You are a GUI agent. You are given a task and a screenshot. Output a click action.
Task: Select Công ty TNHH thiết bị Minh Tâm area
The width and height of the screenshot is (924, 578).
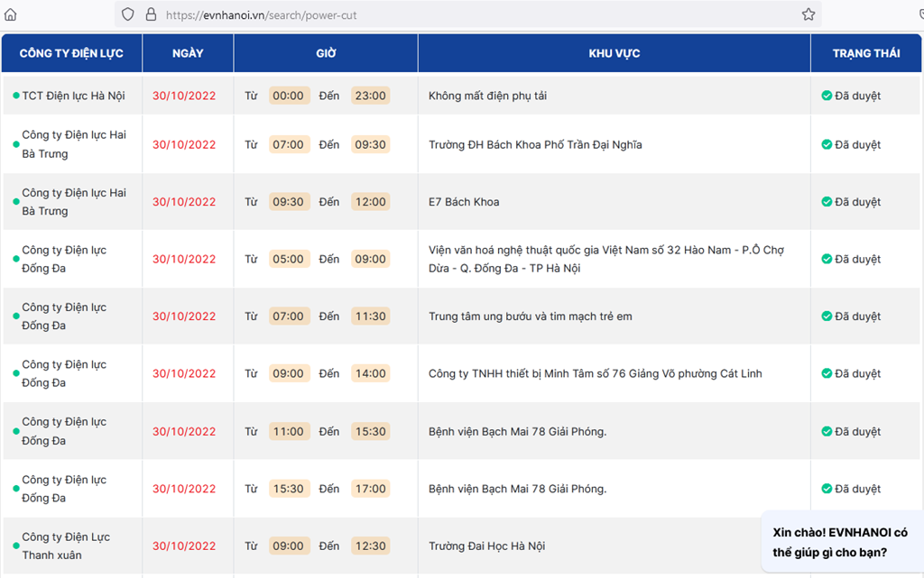coord(596,373)
